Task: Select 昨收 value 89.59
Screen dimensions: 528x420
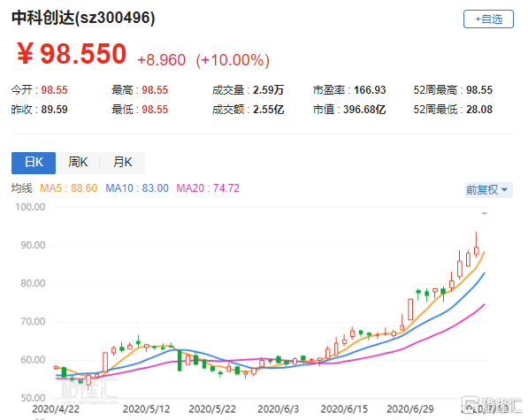Action: [54, 110]
